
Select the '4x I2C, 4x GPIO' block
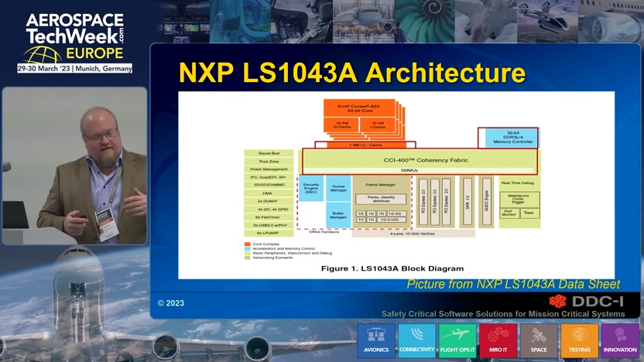269,210
